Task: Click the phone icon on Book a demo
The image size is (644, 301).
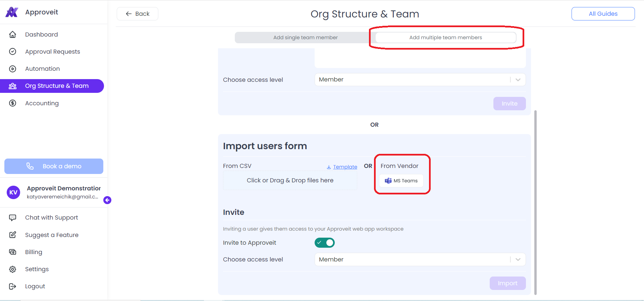Action: click(x=30, y=166)
